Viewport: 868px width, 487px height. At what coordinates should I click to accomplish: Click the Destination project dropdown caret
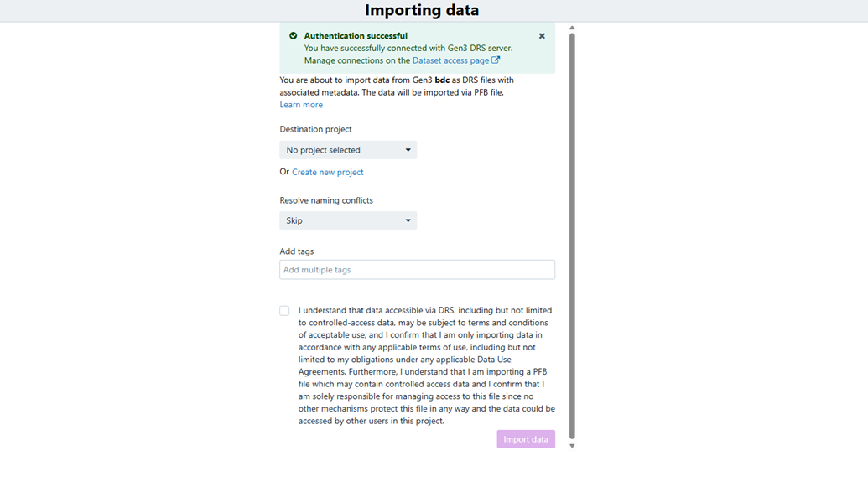[408, 149]
